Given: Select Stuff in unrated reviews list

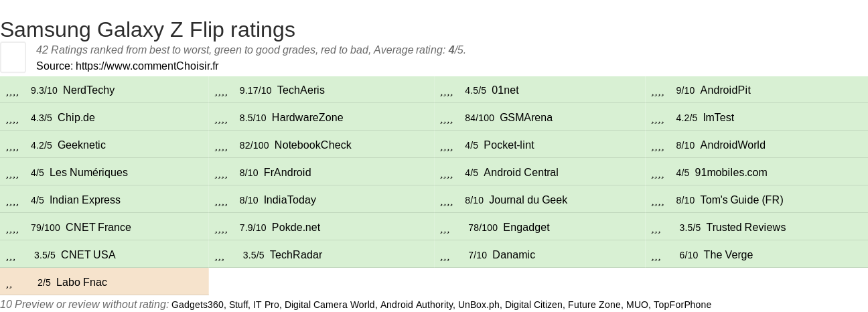Looking at the screenshot, I should [x=239, y=305].
